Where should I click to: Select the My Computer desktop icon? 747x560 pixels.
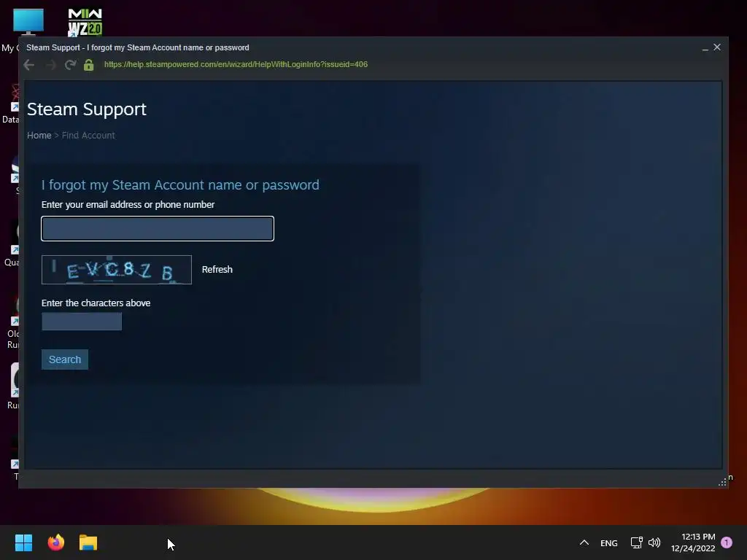pos(28,23)
